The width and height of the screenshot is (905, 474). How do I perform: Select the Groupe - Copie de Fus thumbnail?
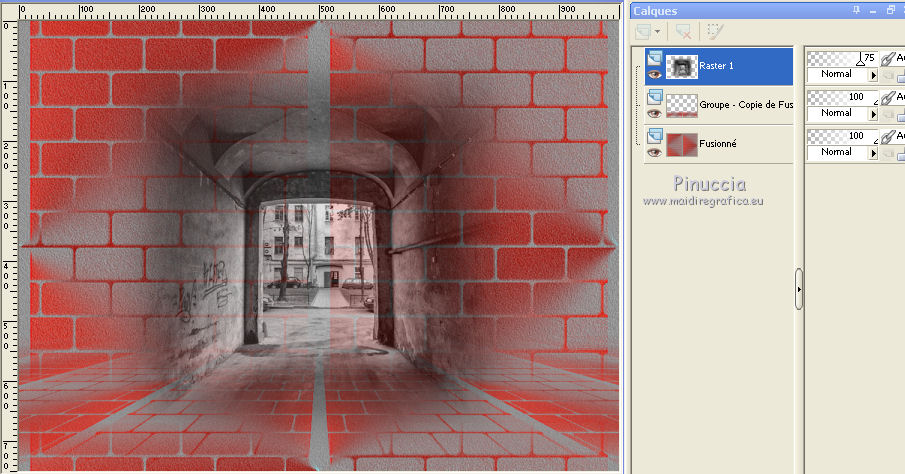pos(682,106)
